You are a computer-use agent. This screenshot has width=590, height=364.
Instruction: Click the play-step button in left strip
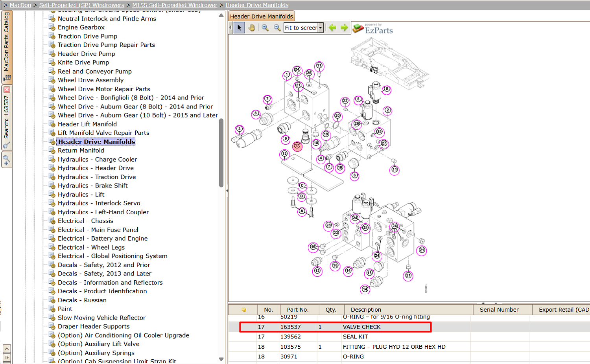click(x=7, y=358)
